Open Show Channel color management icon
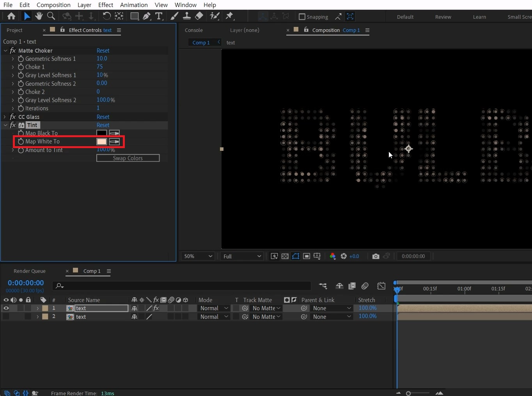This screenshot has height=396, width=532. click(333, 256)
